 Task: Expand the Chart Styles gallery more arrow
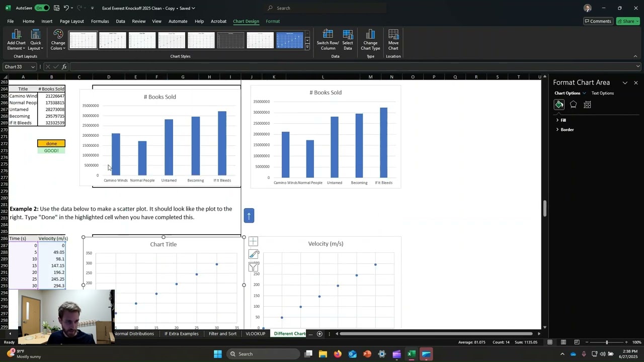click(x=307, y=47)
